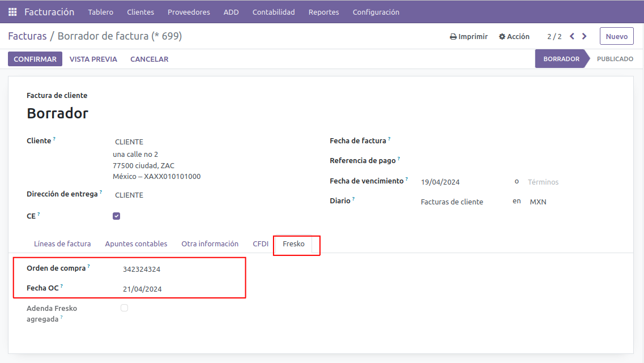Uncheck the CE checkbox
Viewport: 644px width, 363px height.
tap(117, 216)
